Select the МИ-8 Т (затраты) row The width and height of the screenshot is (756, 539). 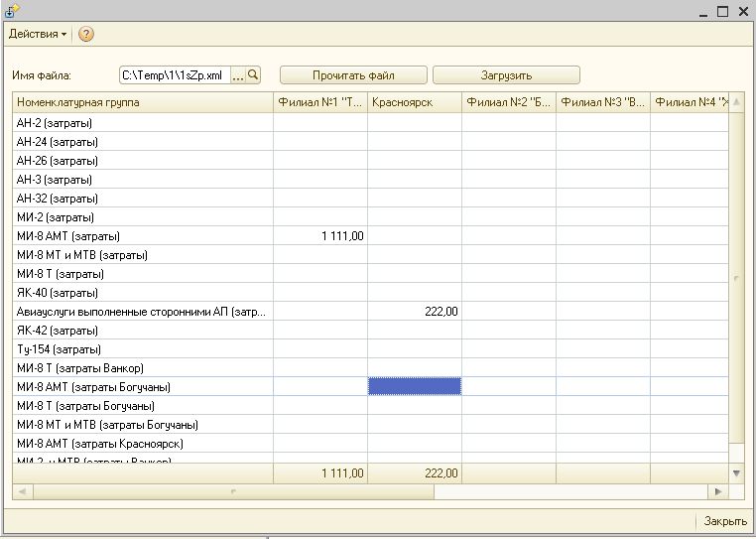pyautogui.click(x=370, y=274)
